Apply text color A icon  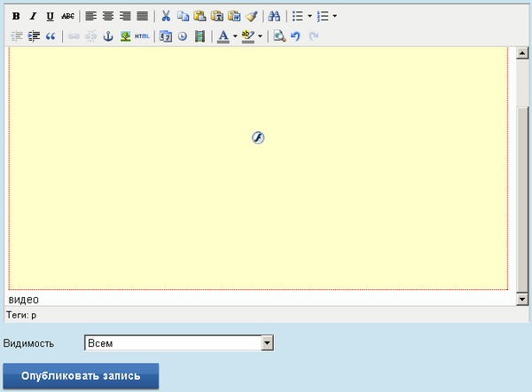coord(223,36)
